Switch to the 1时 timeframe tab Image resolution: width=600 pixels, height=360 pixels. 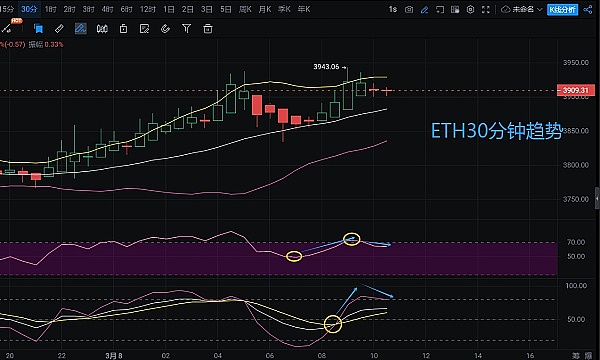tap(51, 9)
